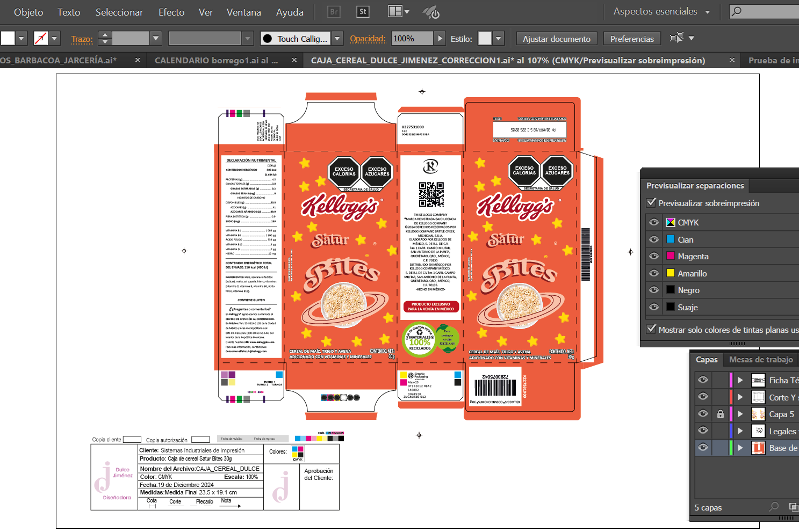
Task: Click the Ajustar documento button
Action: pyautogui.click(x=556, y=39)
